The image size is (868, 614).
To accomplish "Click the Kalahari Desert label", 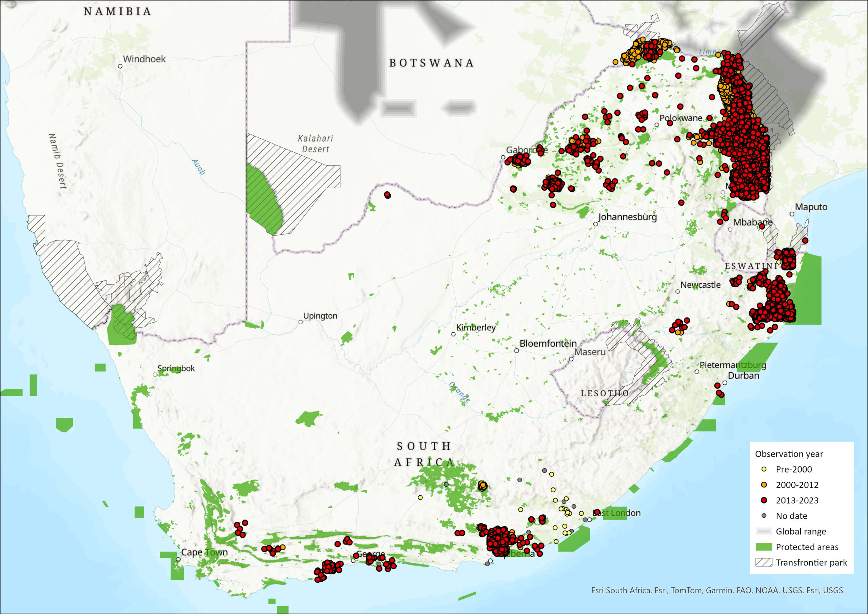I will (x=315, y=144).
